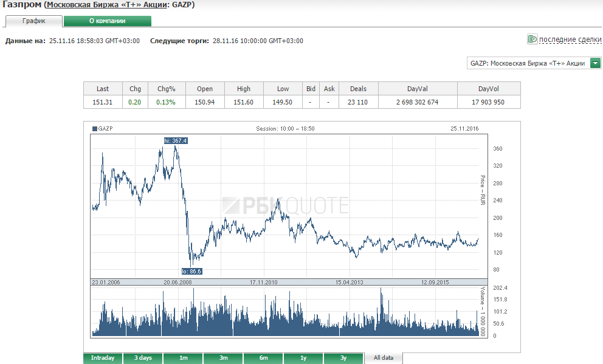603x364 pixels.
Task: Switch the chart to 1m period
Action: point(184,358)
